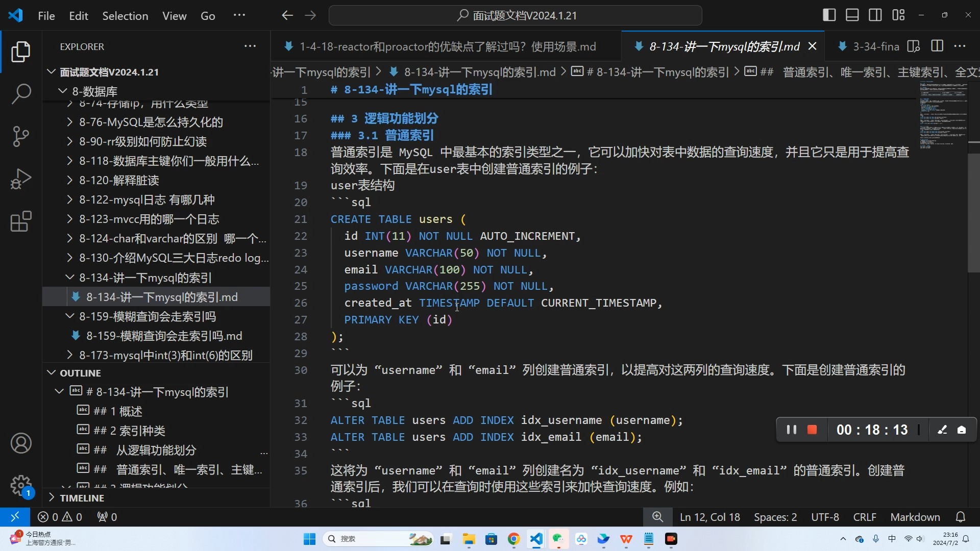Screen dimensions: 980x551
Task: Open the recorder annotation pen tool
Action: click(942, 430)
